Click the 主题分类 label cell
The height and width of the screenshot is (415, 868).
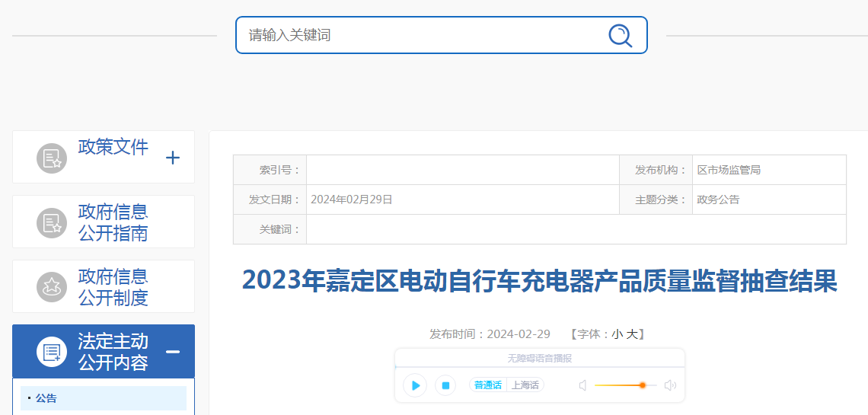click(656, 200)
